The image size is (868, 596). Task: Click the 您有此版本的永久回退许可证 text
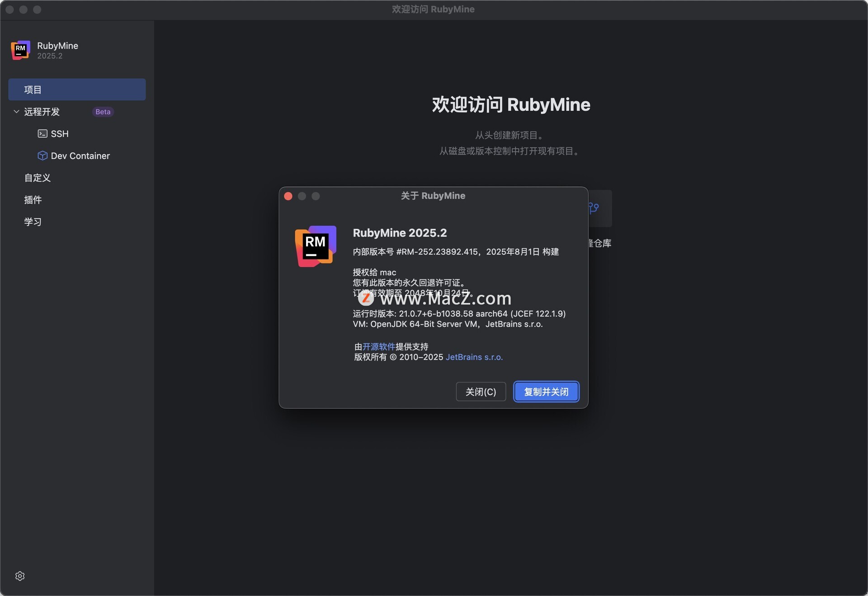(x=409, y=283)
